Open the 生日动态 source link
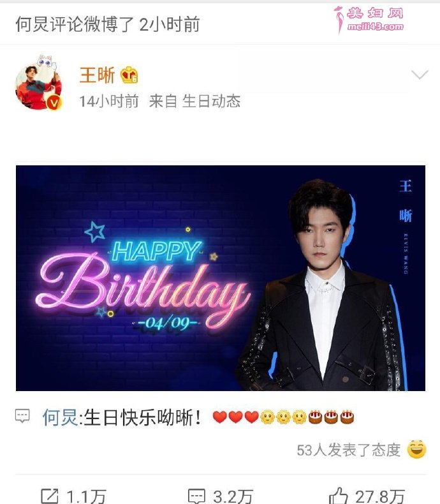Image resolution: width=440 pixels, height=504 pixels. (211, 101)
